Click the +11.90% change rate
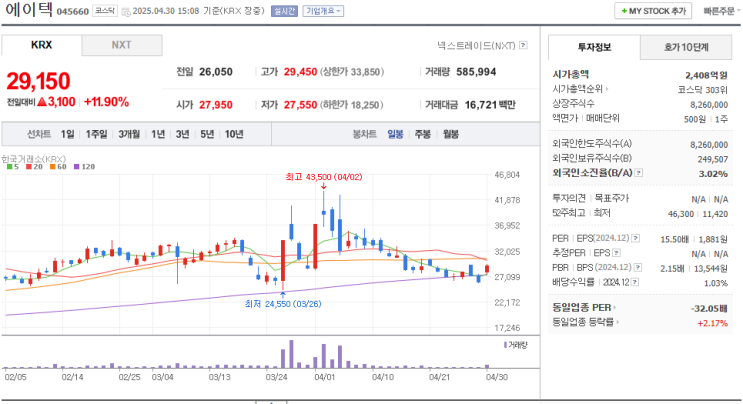 pos(106,102)
